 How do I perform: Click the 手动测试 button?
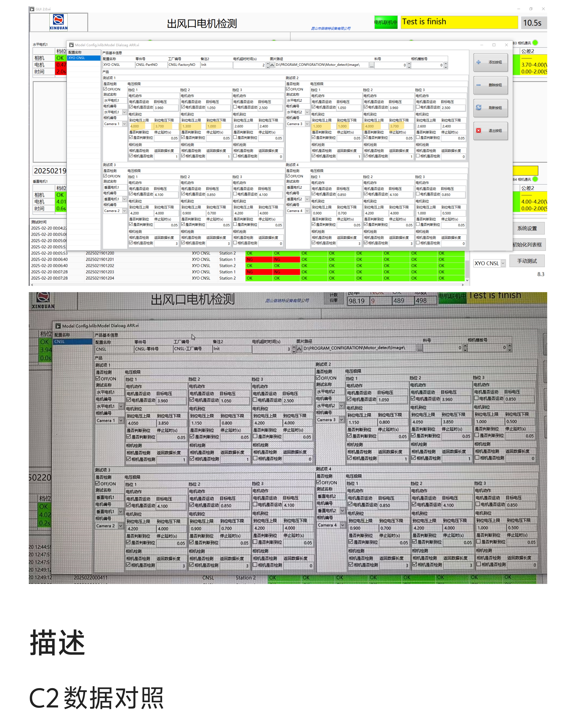(527, 261)
